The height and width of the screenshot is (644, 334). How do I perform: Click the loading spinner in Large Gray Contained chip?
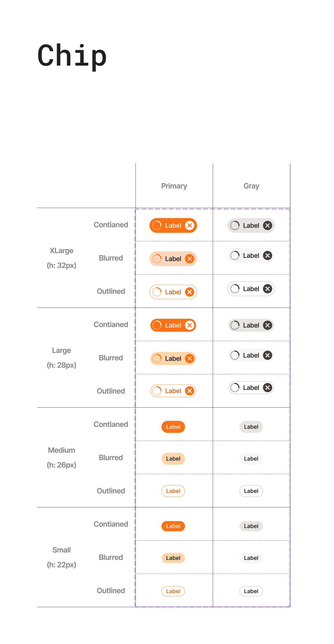tap(235, 325)
